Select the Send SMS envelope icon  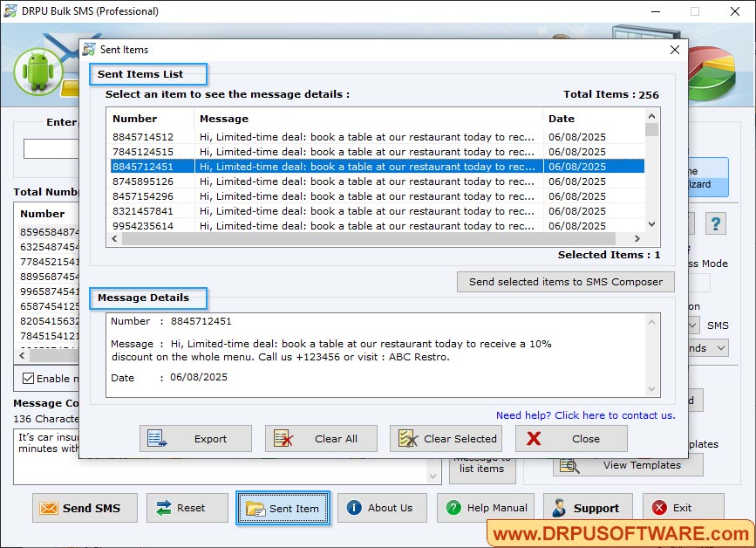49,507
